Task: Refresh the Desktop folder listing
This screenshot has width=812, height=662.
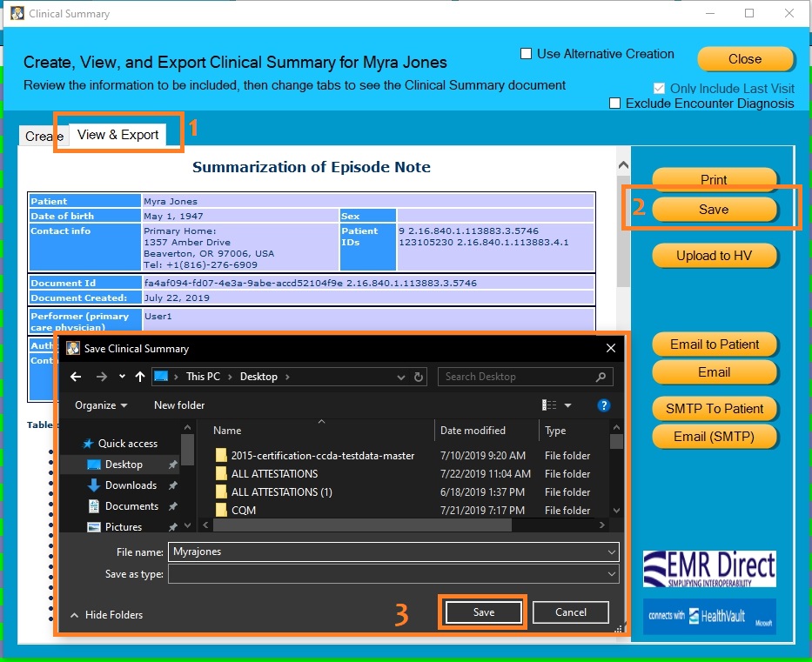Action: 419,377
